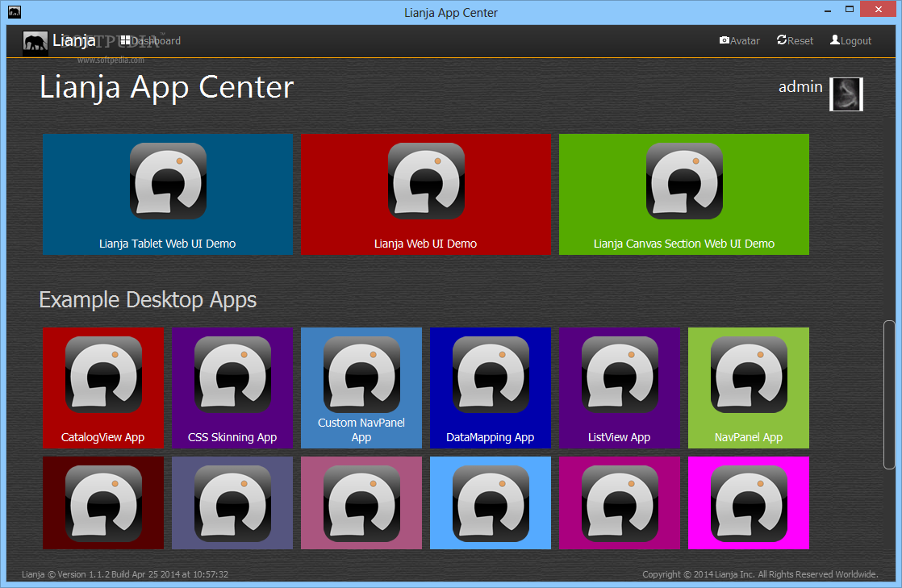The width and height of the screenshot is (902, 588).
Task: Launch the Lianja Web UI Demo tile
Action: pyautogui.click(x=426, y=194)
